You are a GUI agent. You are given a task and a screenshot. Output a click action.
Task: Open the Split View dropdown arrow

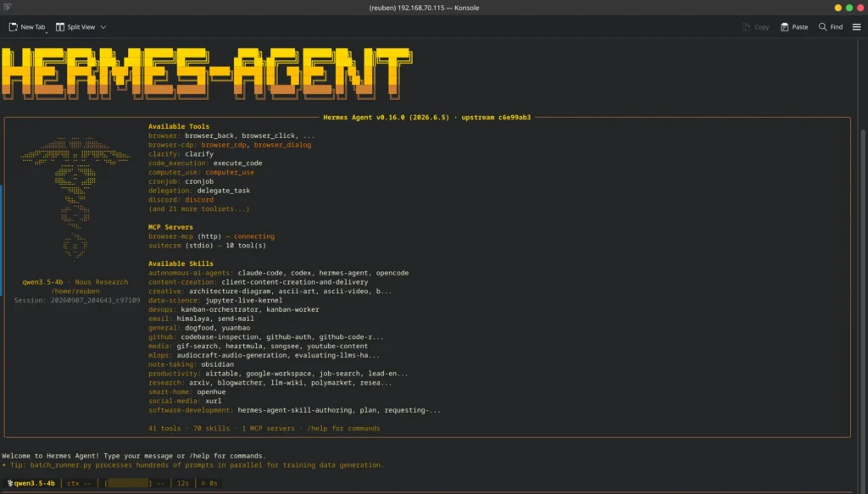(x=103, y=27)
